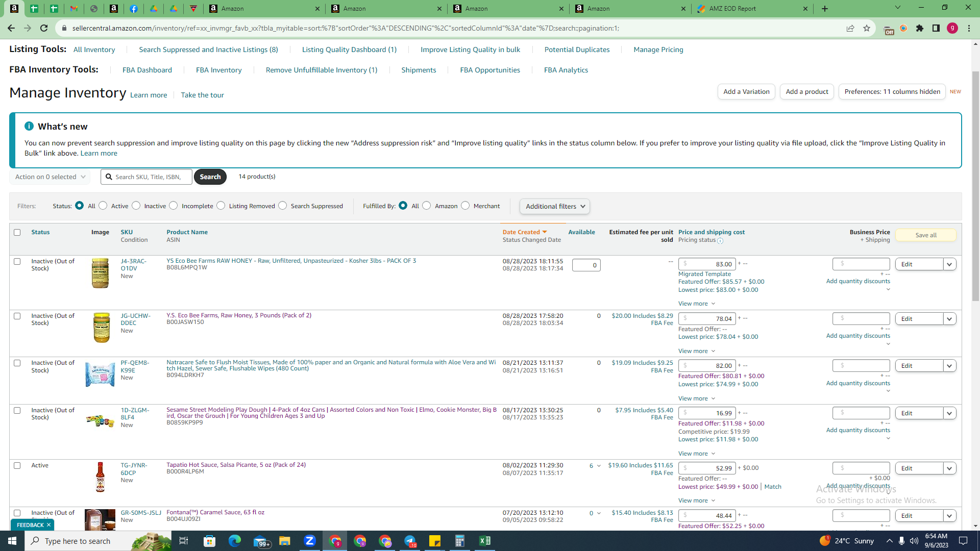This screenshot has width=980, height=551.
Task: Expand View more for the Natracare tissues row
Action: [697, 398]
